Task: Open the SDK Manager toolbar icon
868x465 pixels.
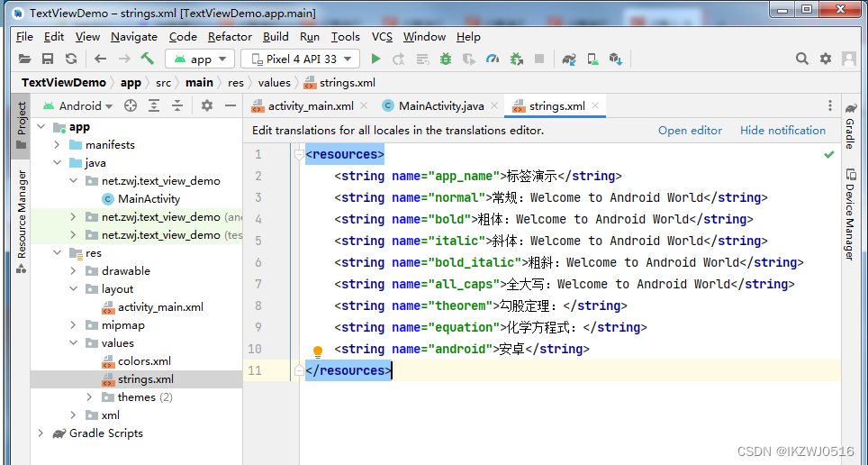Action: pos(616,59)
